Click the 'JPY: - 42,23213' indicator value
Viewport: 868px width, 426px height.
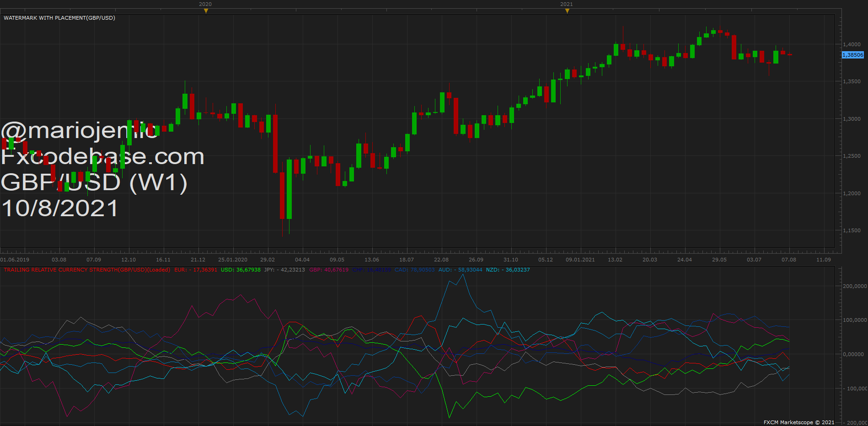284,270
